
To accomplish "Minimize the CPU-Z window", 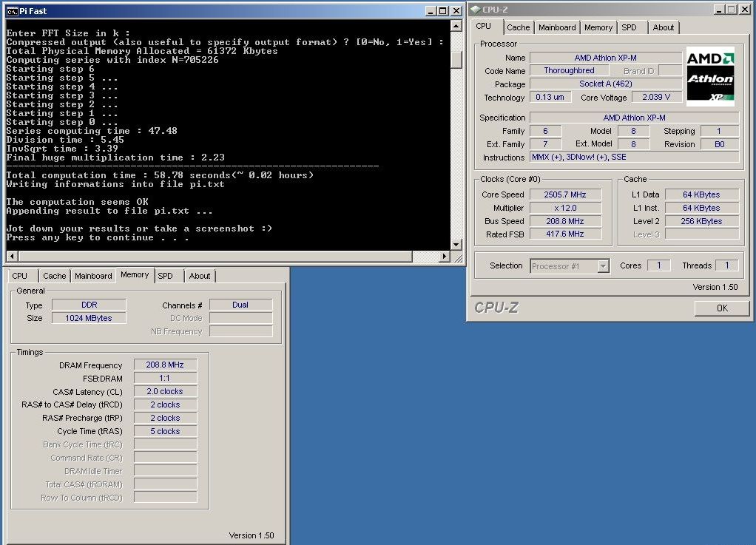I will point(719,9).
